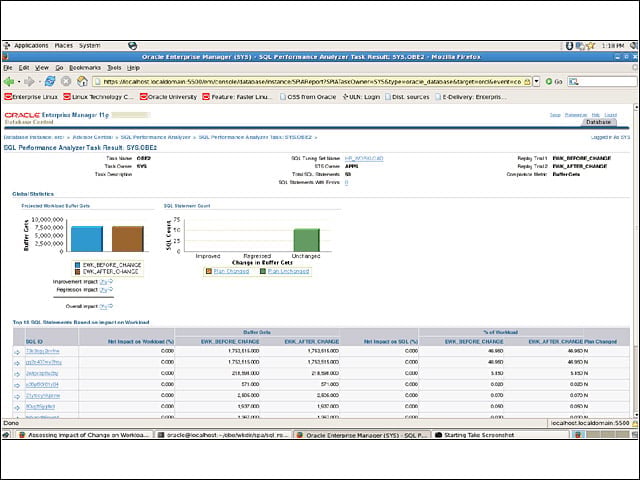
Task: Click the details arrow icon in the third SQL row
Action: [17, 374]
